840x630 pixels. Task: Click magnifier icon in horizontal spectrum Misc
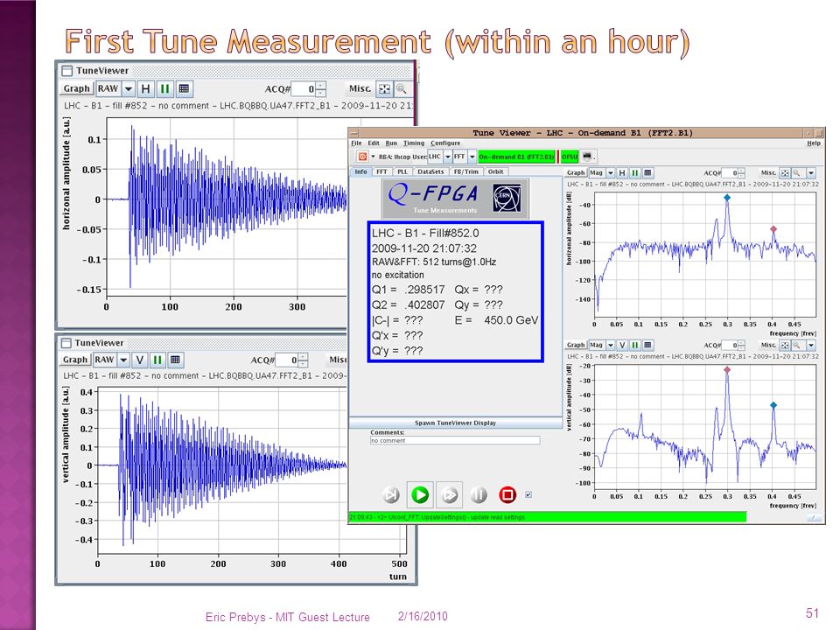(x=796, y=173)
